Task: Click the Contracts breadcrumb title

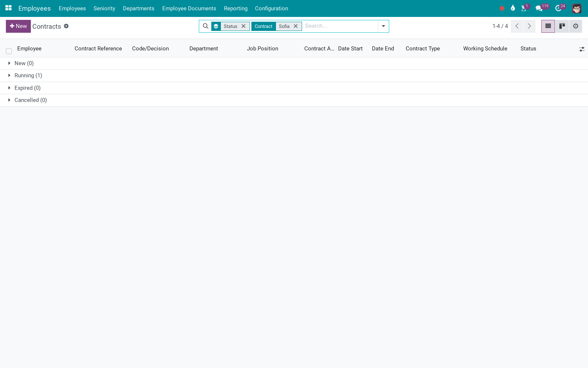Action: (x=47, y=26)
